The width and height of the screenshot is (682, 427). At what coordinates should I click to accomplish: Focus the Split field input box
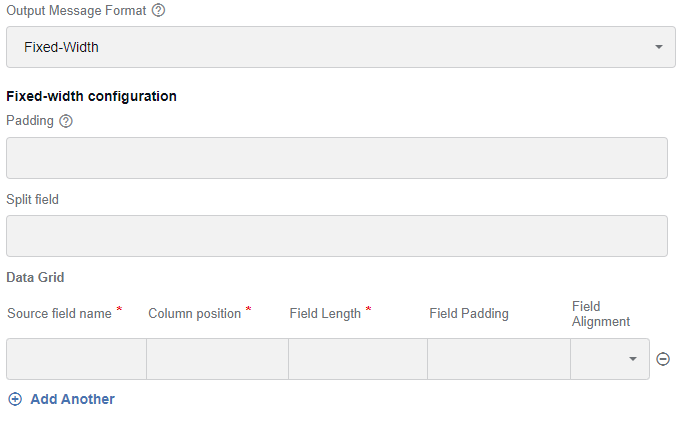tap(337, 236)
